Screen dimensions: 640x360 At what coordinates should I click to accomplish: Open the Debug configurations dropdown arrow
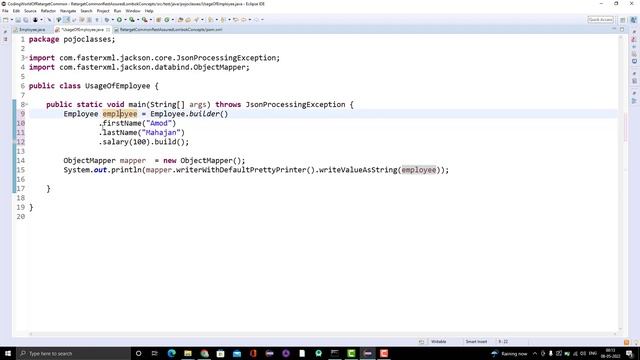113,20
